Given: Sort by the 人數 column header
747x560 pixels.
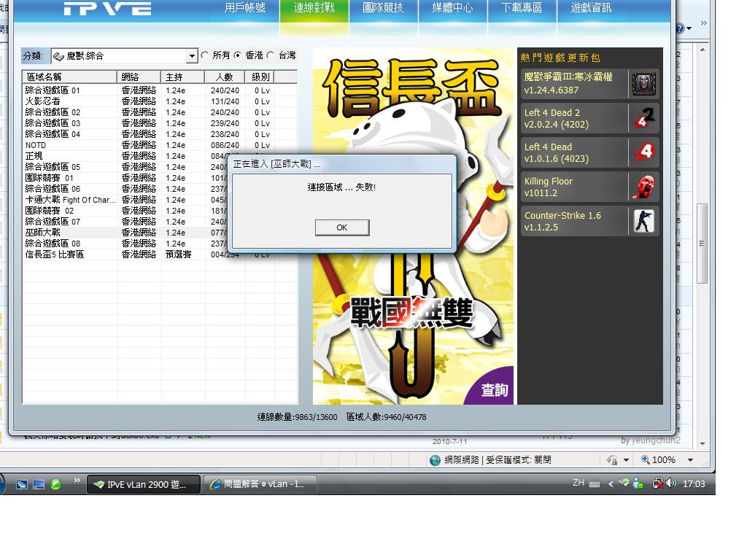Looking at the screenshot, I should (225, 77).
